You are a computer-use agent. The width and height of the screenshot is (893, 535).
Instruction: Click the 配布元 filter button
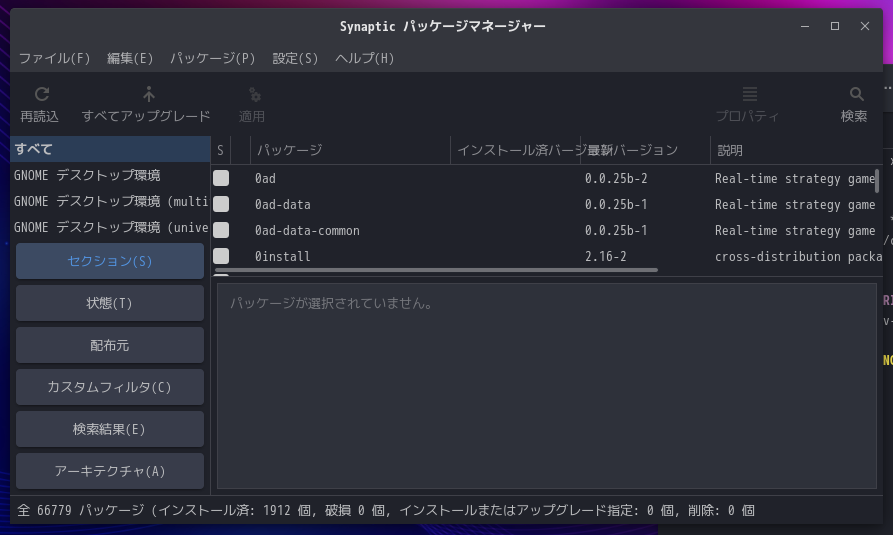tap(110, 345)
